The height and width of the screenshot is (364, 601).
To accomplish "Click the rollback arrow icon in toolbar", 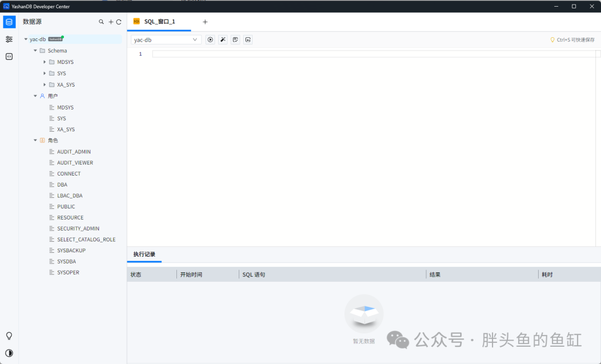I will tap(248, 40).
